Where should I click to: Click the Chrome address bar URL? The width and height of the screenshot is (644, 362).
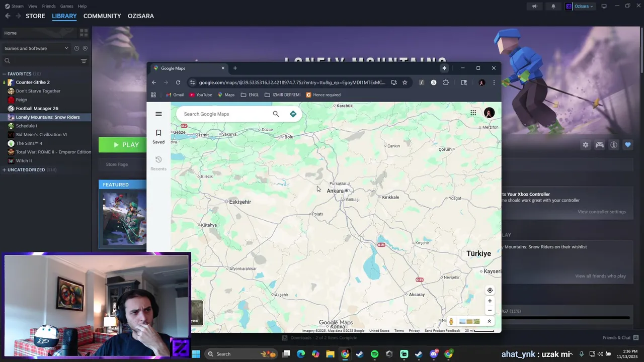pyautogui.click(x=292, y=82)
